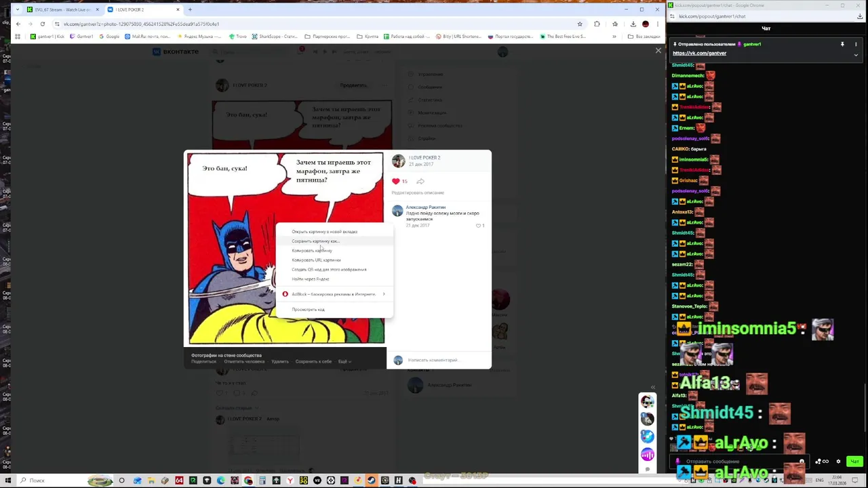Image resolution: width=868 pixels, height=488 pixels.
Task: Open 'Крипта' bookmarks folder
Action: (x=368, y=37)
